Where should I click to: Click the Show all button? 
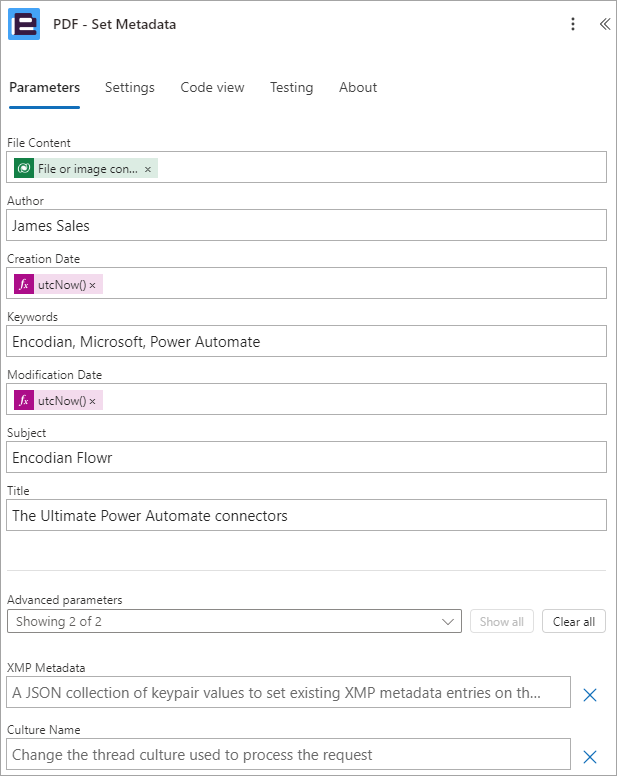[502, 621]
